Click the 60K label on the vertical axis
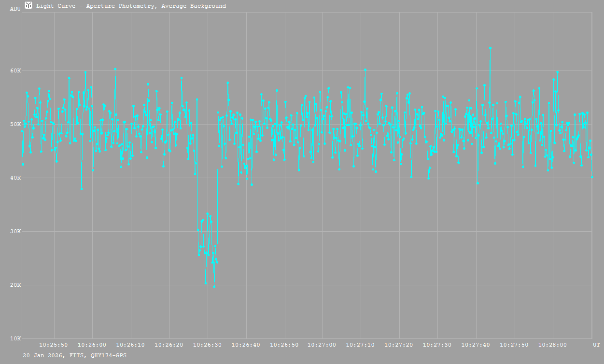 [16, 71]
